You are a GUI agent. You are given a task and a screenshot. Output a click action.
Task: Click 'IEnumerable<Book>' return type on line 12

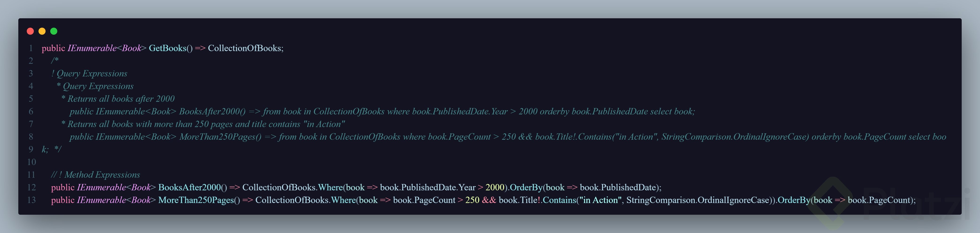116,187
